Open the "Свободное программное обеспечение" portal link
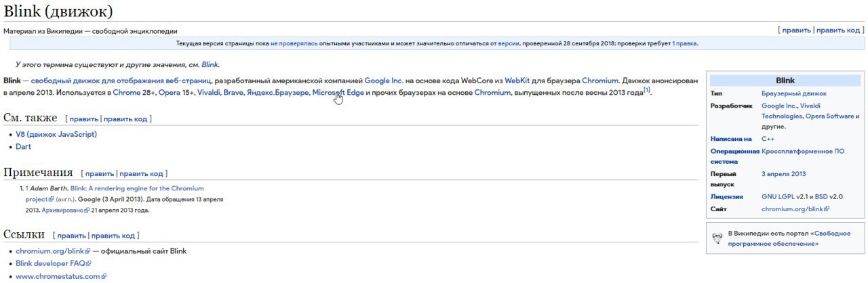868x283 pixels. [x=789, y=238]
